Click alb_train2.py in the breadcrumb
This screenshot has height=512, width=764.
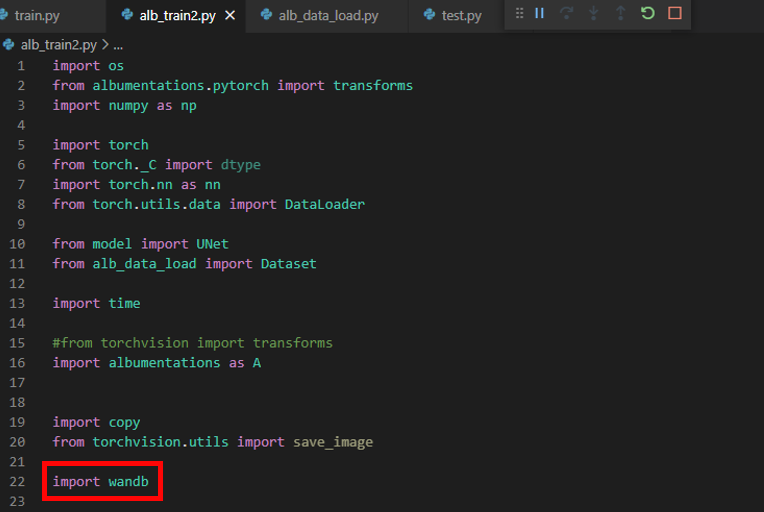pos(58,45)
